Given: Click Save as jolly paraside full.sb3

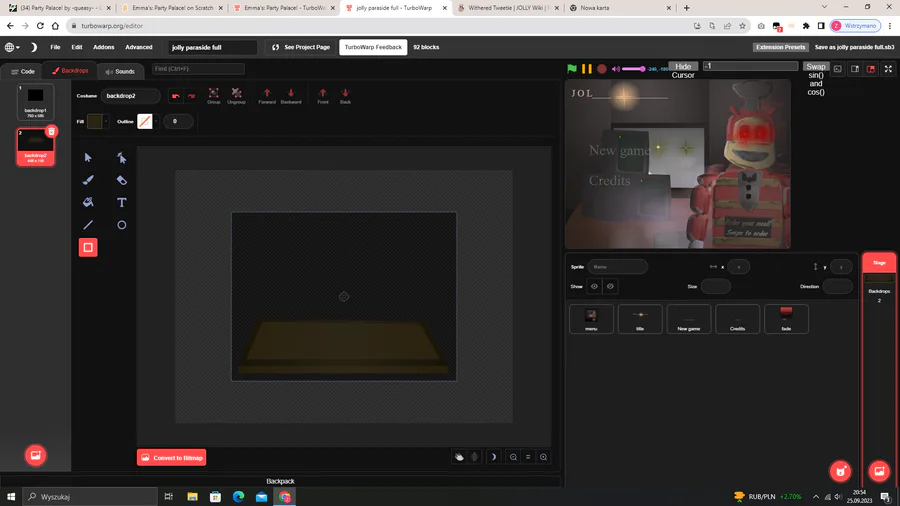Looking at the screenshot, I should 854,47.
